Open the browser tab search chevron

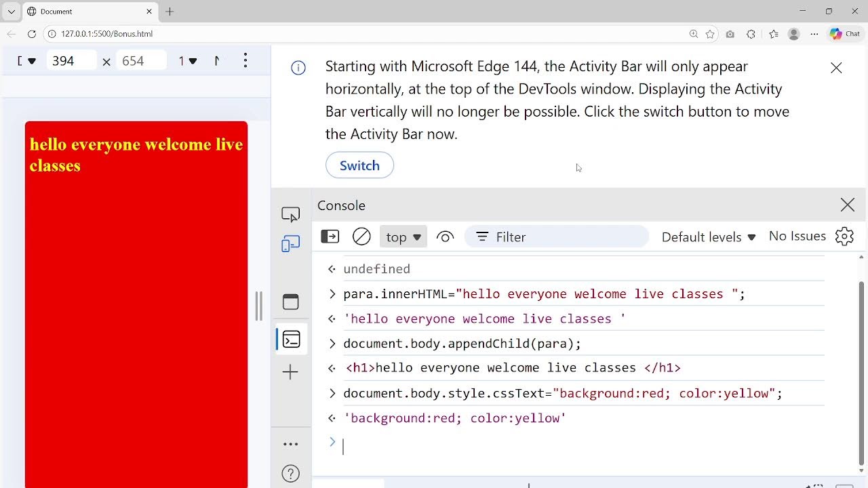(x=11, y=12)
